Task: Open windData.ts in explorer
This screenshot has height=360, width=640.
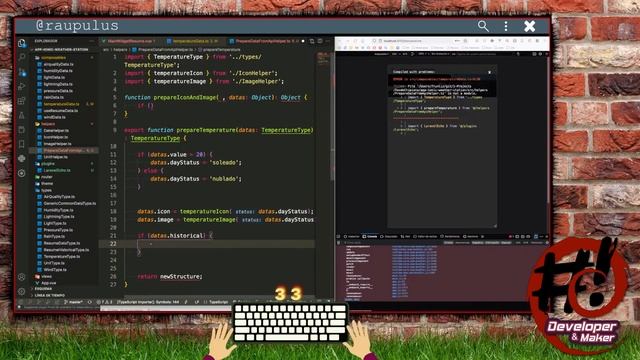Action: (54, 117)
